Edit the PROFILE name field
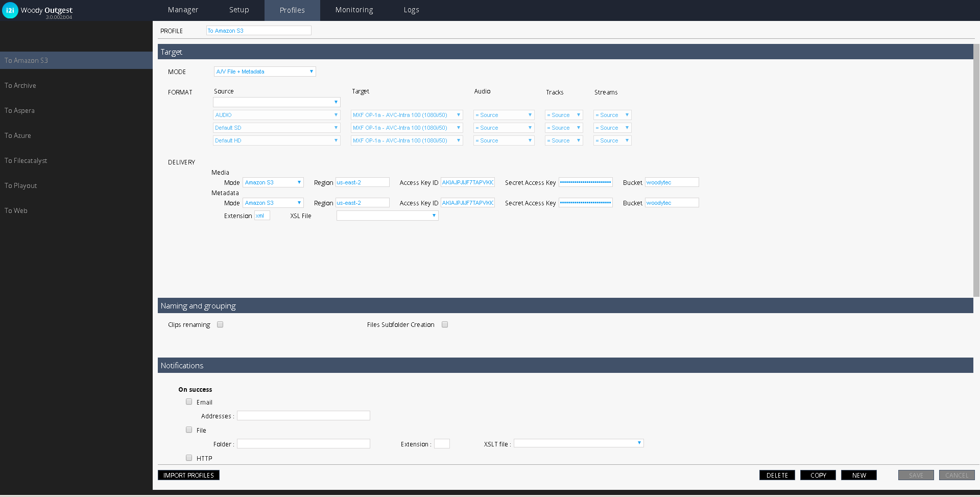Image resolution: width=980 pixels, height=497 pixels. 258,31
